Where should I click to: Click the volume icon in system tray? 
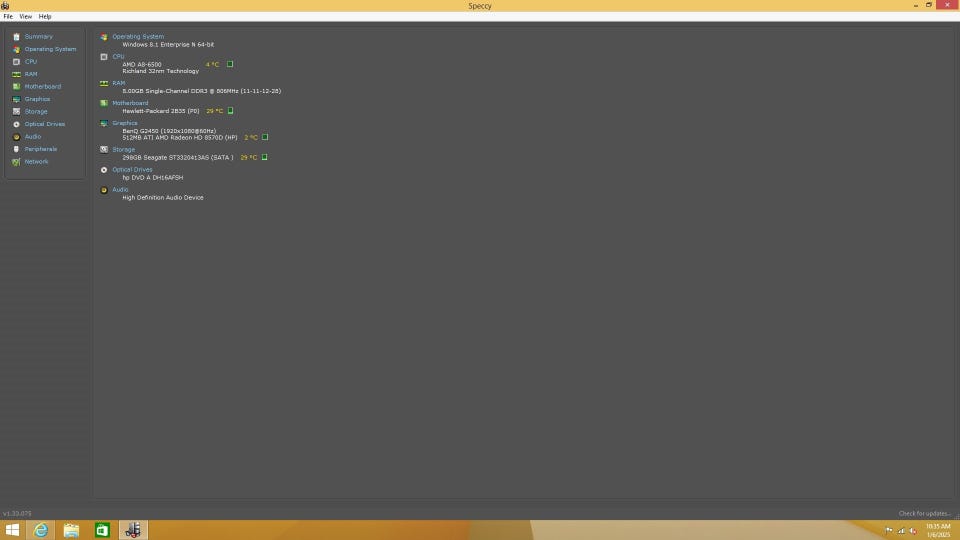pos(913,531)
